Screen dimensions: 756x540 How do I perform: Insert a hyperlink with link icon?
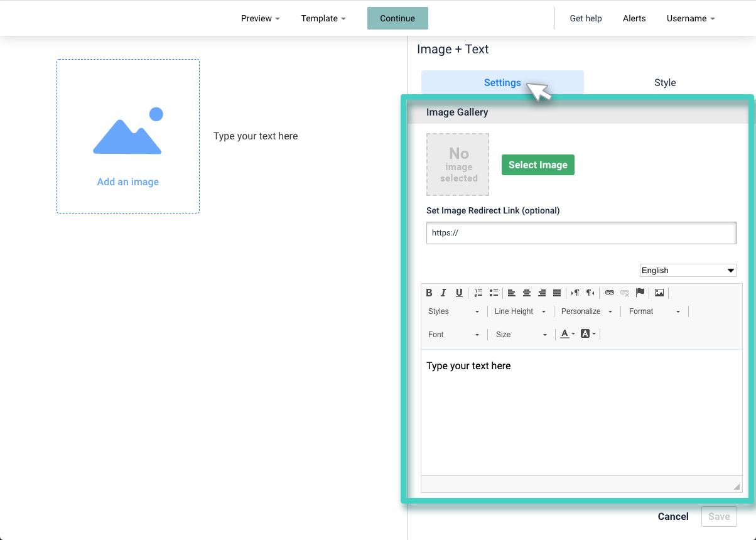tap(609, 293)
